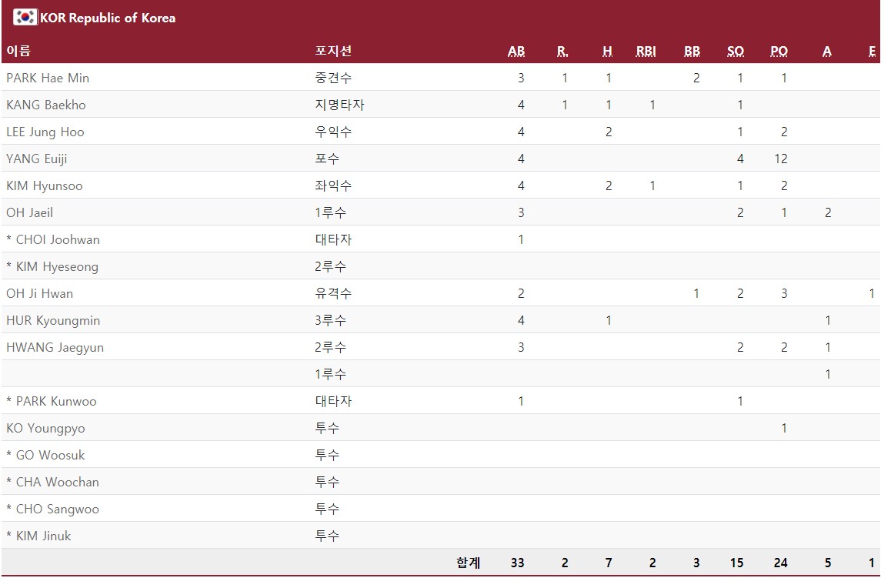Click the Korean flag icon
Image resolution: width=891 pixels, height=588 pixels.
point(25,17)
